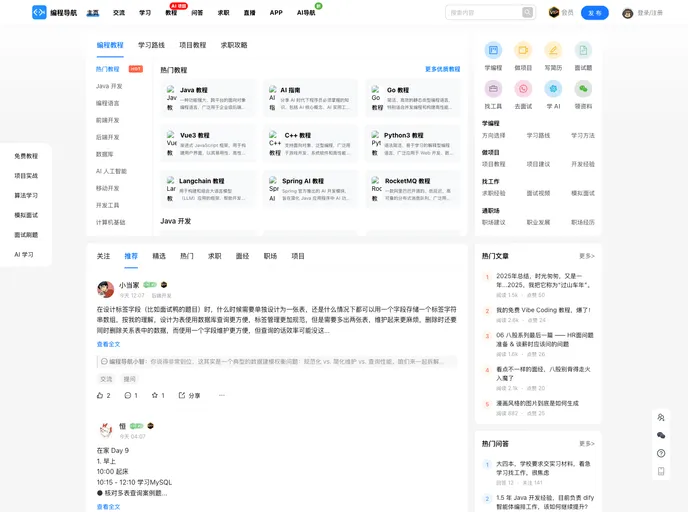Open the Vue3 教程 card
Viewport: 688px width, 512px height.
tap(208, 143)
